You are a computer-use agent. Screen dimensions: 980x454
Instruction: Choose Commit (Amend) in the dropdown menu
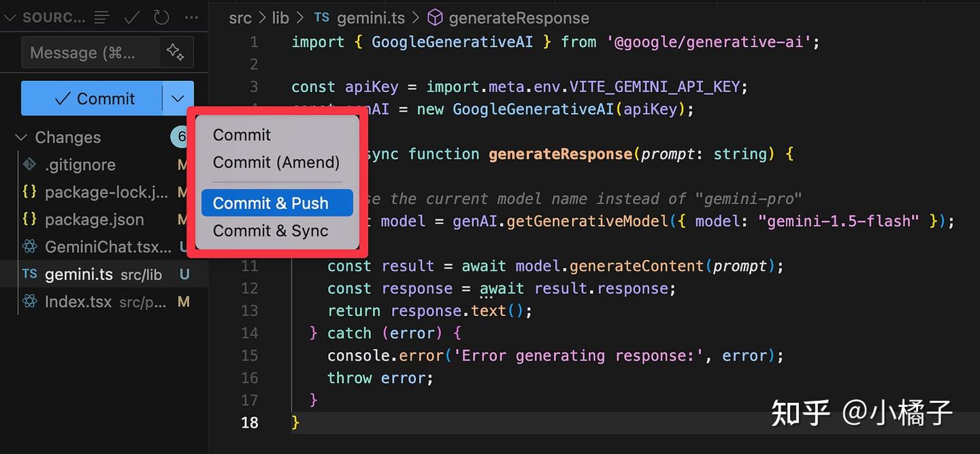[276, 163]
